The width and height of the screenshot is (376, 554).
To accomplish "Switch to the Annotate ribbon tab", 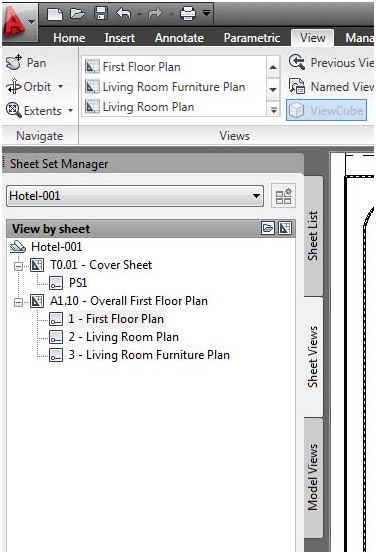I will (x=179, y=37).
